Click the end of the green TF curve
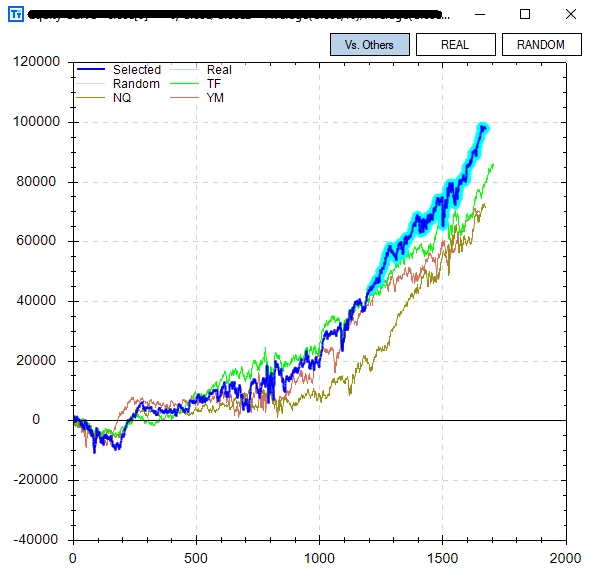594x577 pixels. 493,164
